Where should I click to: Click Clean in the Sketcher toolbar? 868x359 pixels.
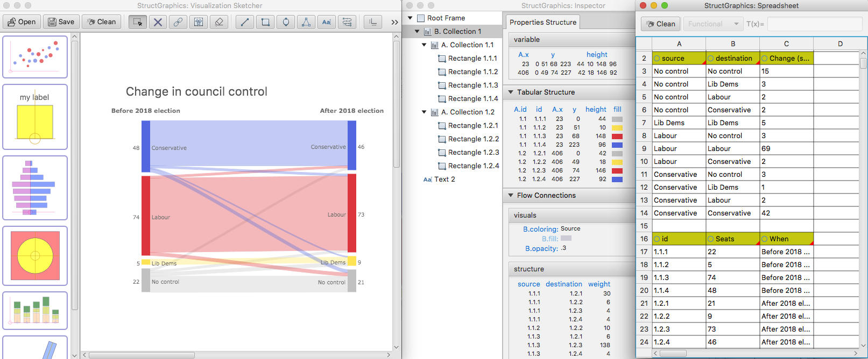click(102, 22)
